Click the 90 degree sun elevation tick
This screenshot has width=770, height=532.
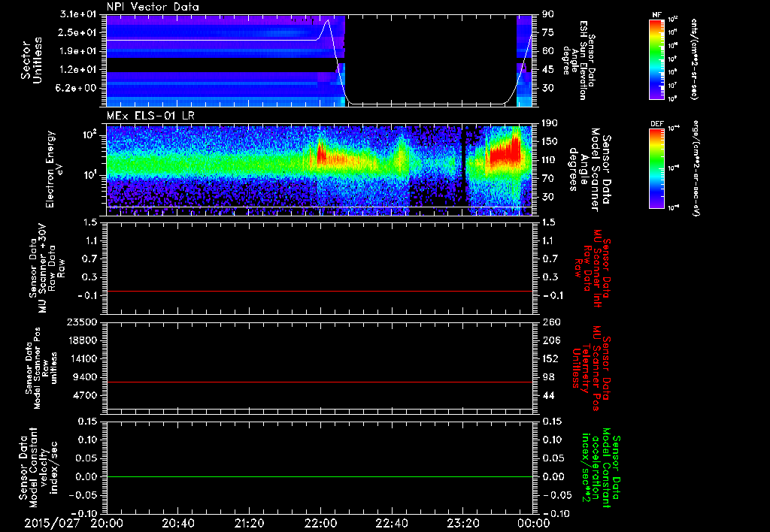pos(548,14)
